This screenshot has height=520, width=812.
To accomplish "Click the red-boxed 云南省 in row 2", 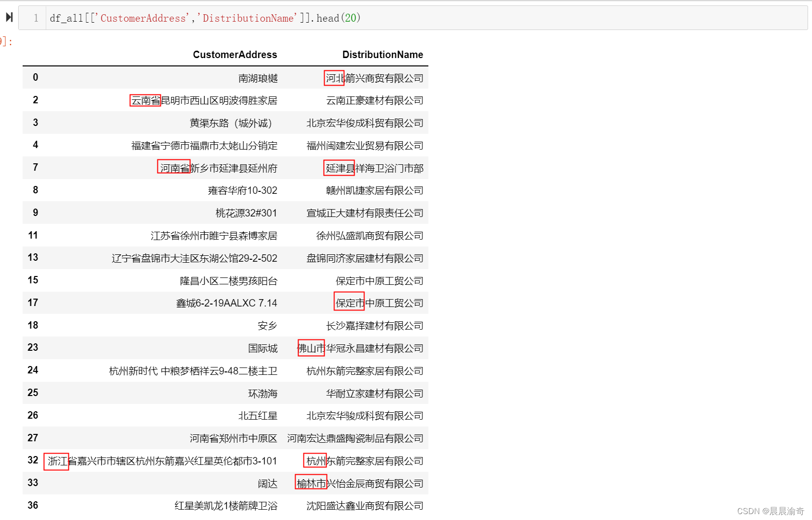I will coord(145,100).
